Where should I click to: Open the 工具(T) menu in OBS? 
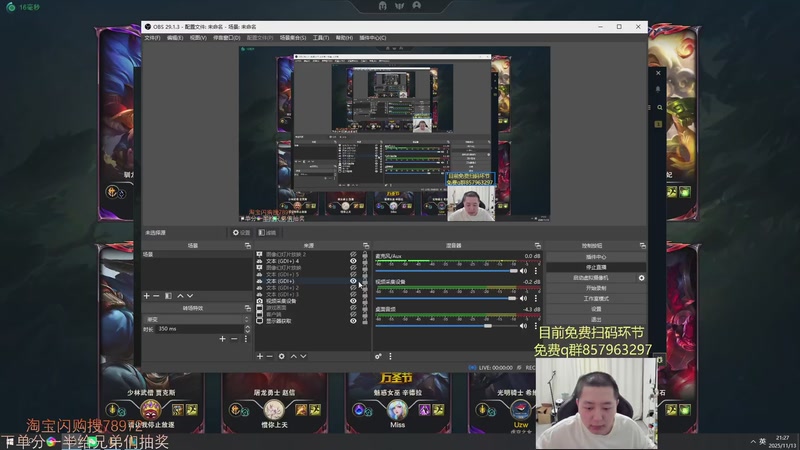320,38
